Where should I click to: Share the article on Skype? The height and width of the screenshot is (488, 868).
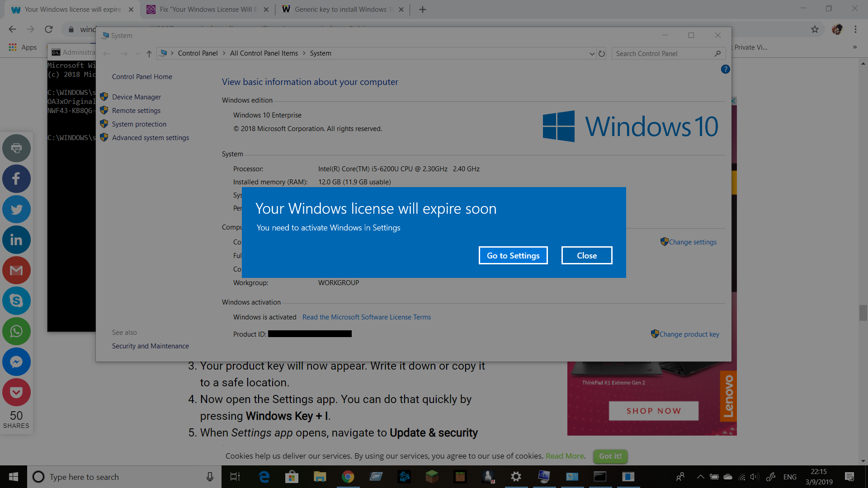pos(16,300)
